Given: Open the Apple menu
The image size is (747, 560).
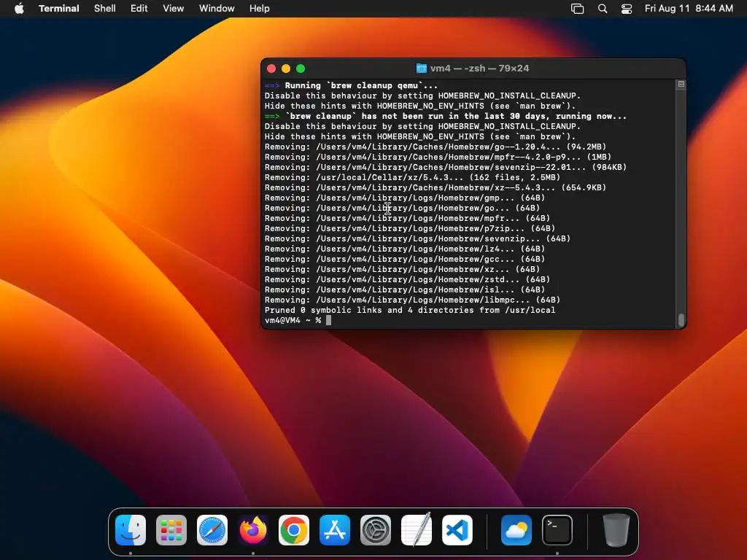Looking at the screenshot, I should click(19, 9).
